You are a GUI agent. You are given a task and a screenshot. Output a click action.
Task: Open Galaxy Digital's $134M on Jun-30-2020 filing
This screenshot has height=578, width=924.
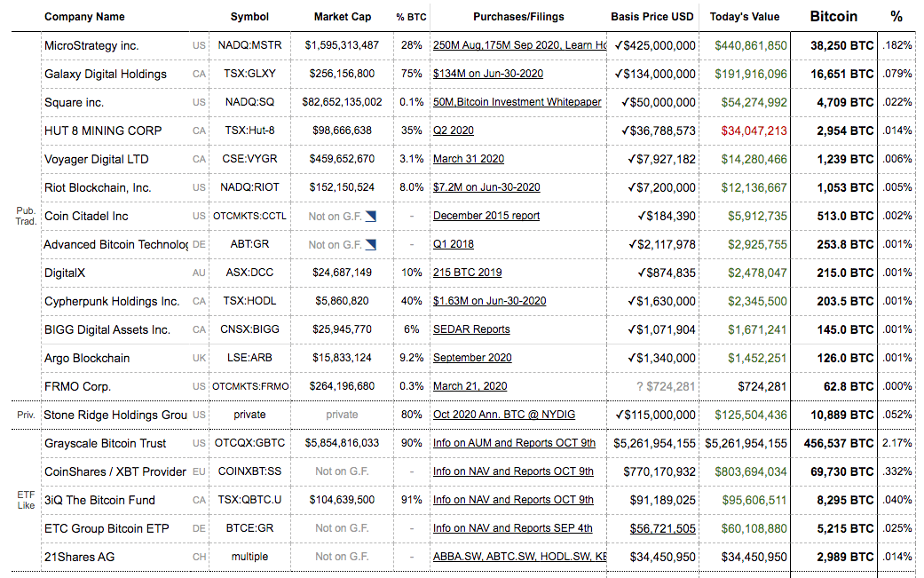488,74
